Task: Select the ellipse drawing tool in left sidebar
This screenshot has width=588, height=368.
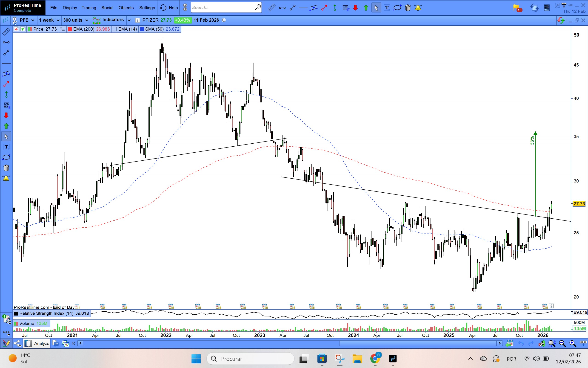Action: click(x=6, y=157)
